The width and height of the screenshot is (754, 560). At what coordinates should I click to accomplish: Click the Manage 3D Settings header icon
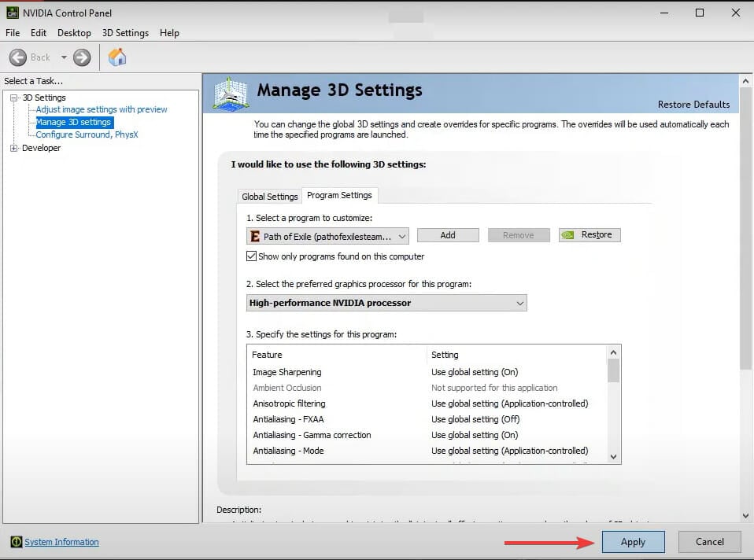click(231, 94)
